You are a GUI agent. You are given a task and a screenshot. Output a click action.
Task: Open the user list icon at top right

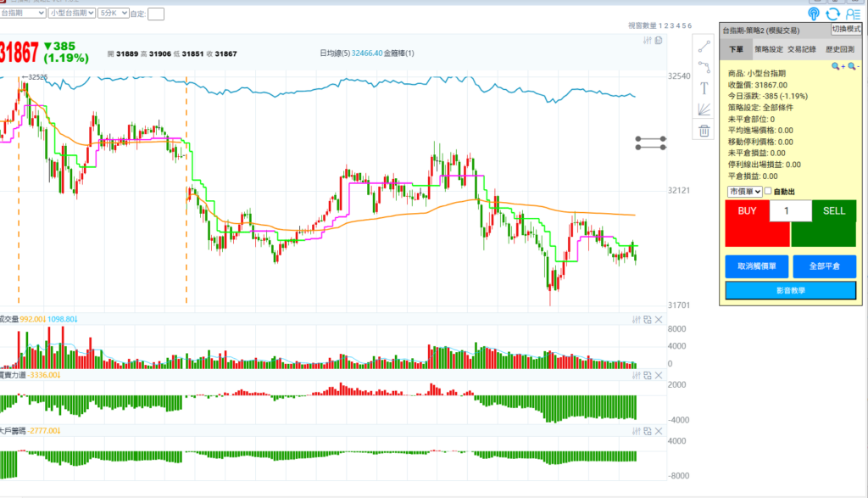853,14
